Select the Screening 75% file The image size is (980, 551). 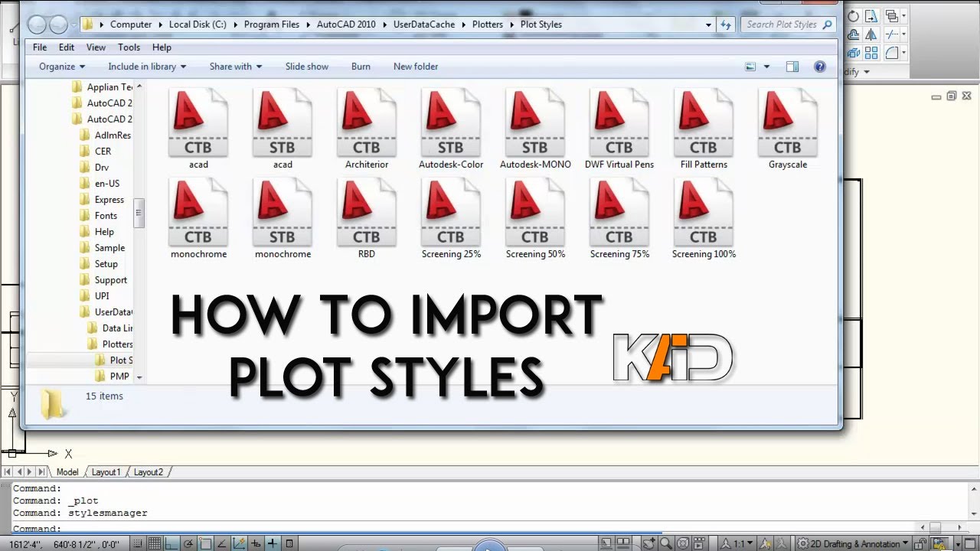coord(619,219)
